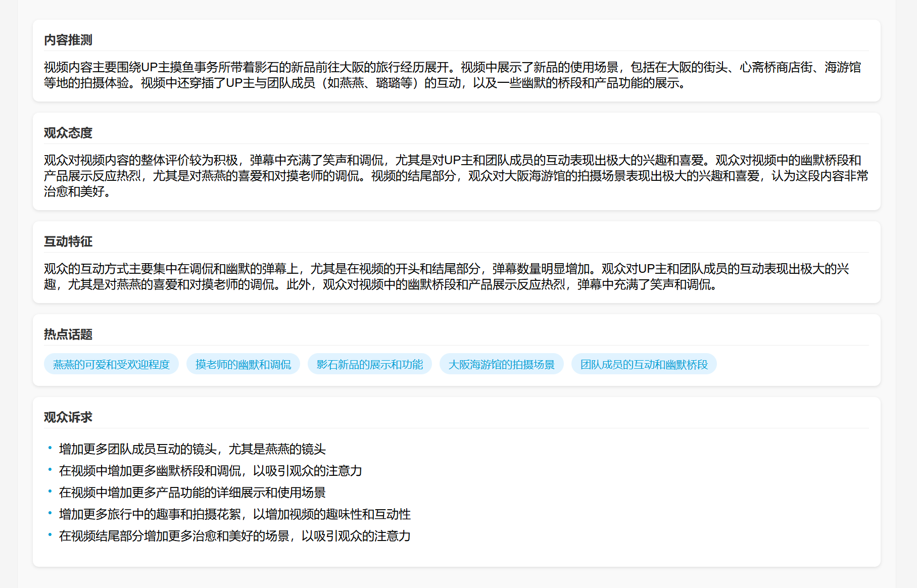The image size is (917, 588).
Task: Click the bullet dot before 在视频结尾部分增加
Action: (50, 535)
